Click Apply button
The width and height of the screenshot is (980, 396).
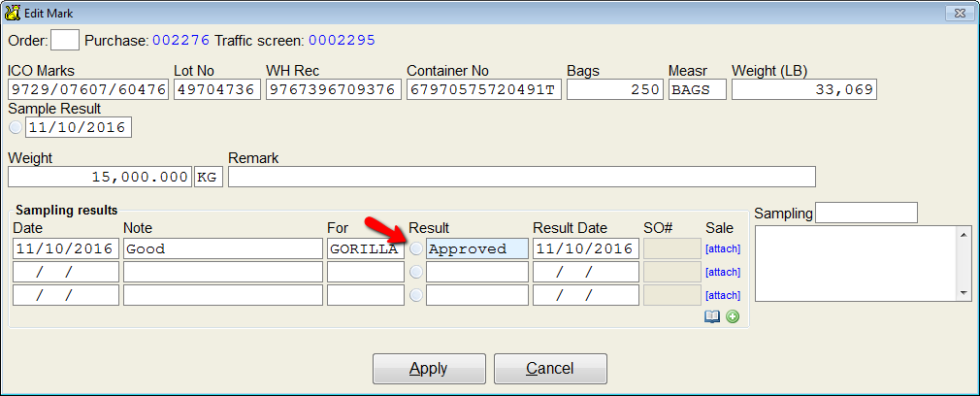click(x=429, y=369)
